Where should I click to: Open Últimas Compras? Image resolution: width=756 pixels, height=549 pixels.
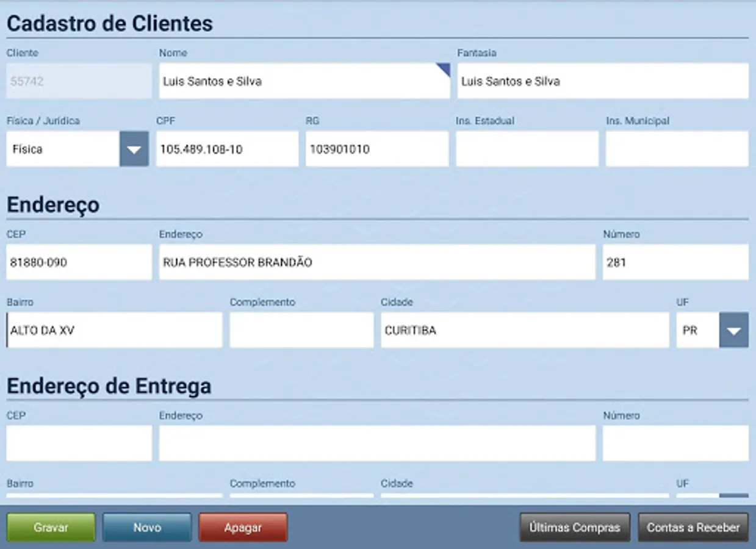point(575,528)
